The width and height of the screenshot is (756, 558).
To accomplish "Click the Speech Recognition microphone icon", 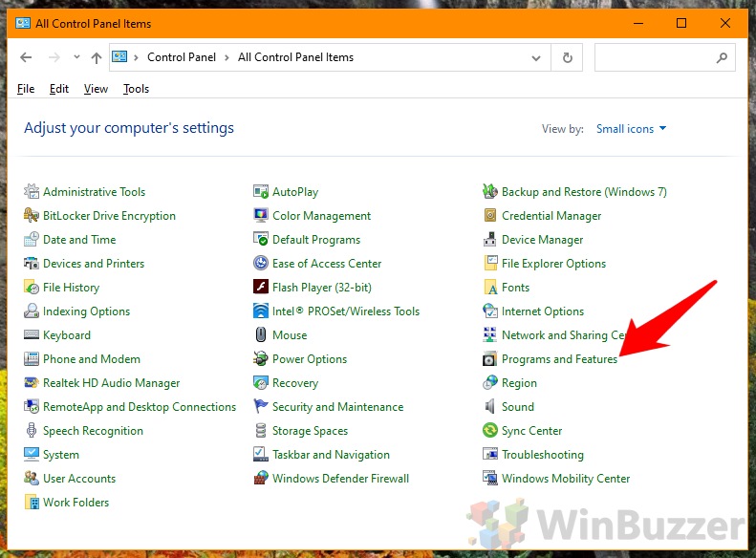I will (32, 430).
